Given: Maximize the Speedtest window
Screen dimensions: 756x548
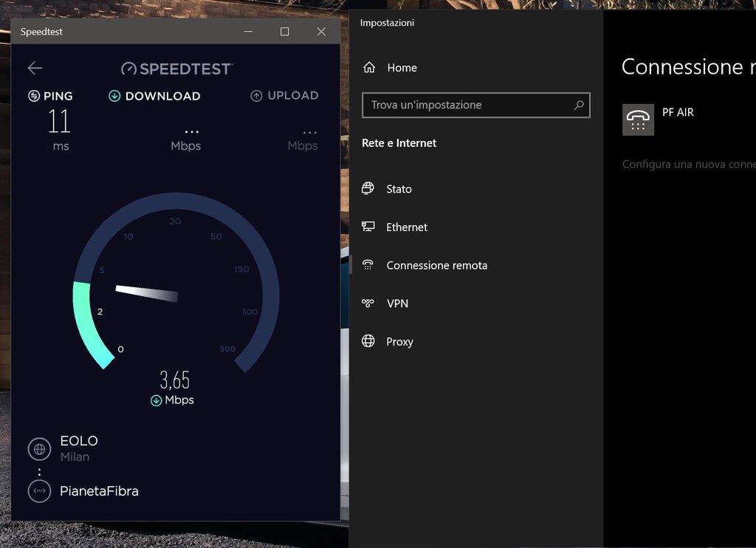Looking at the screenshot, I should 285,32.
